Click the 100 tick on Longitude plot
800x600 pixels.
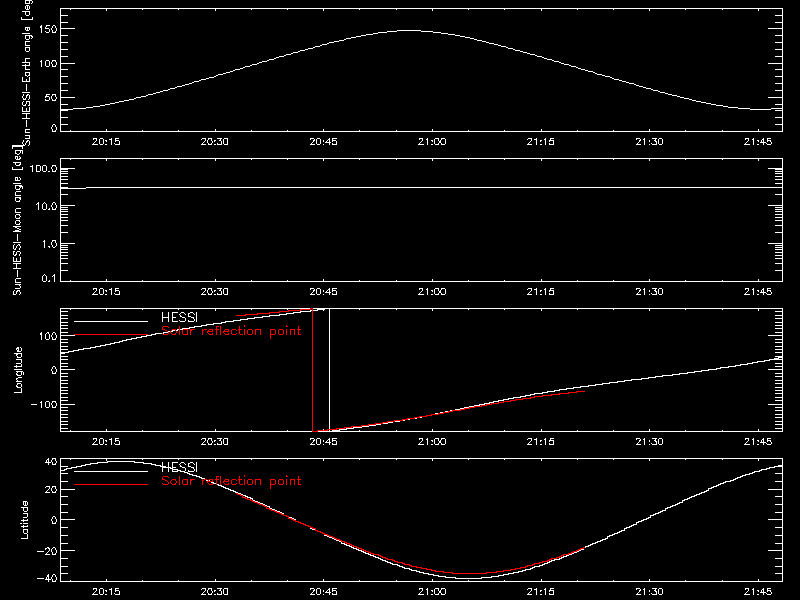(48, 336)
